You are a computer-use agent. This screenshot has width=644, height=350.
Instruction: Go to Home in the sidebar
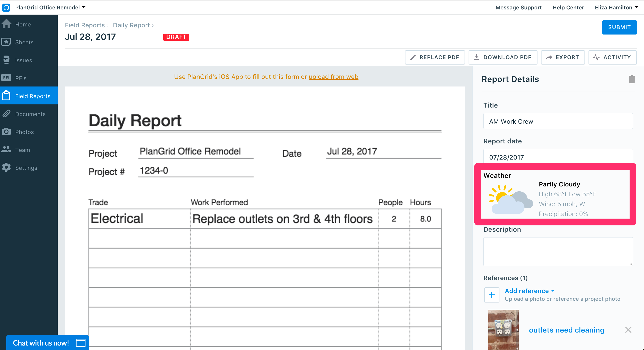(x=29, y=24)
